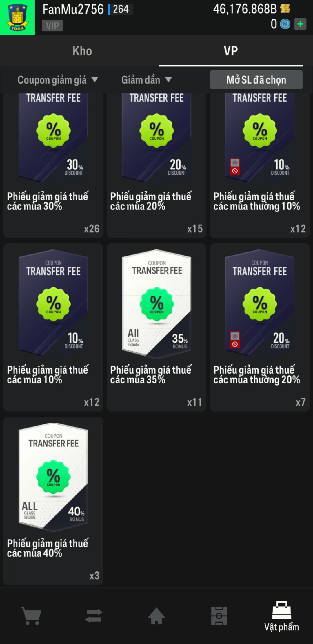Switch to the Kho tab
The width and height of the screenshot is (313, 644).
pos(82,51)
